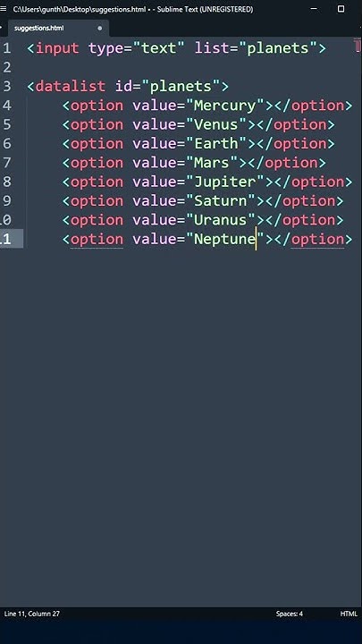Select the suggestions.html tab
362x644 pixels.
(x=56, y=29)
